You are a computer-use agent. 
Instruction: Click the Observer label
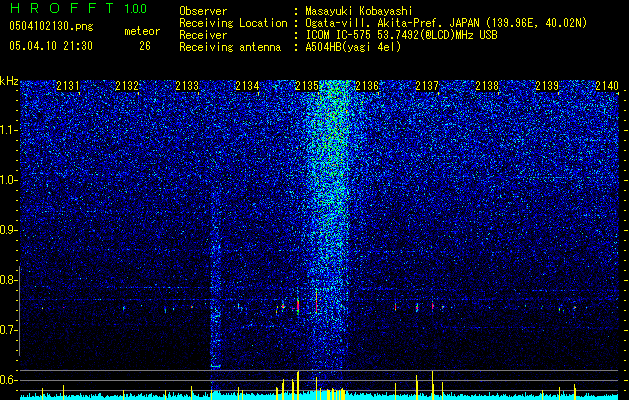(x=203, y=11)
